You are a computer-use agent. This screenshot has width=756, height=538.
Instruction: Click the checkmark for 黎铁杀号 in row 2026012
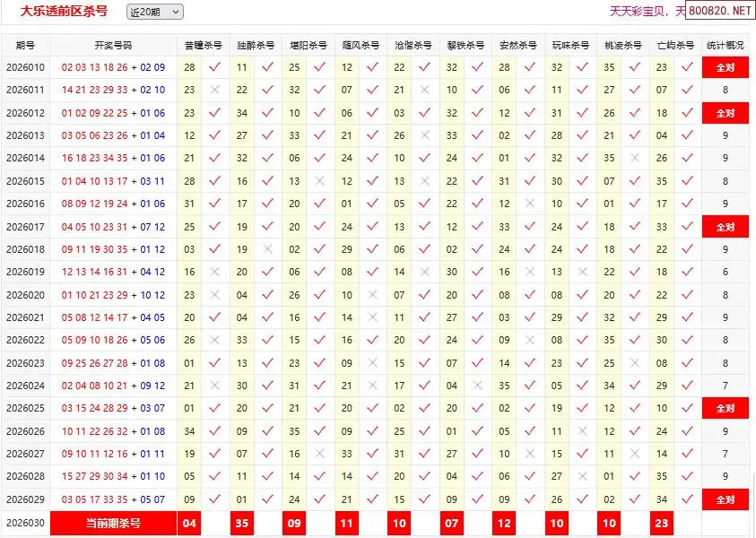[x=477, y=113]
